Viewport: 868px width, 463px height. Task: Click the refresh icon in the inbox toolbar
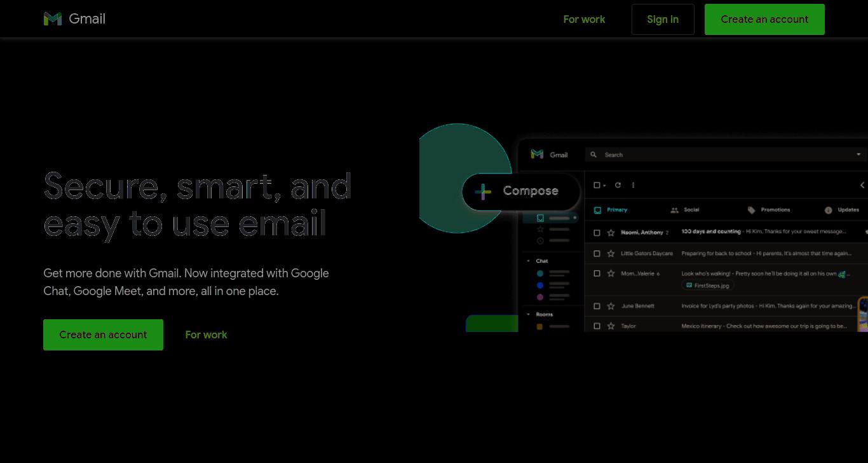click(618, 185)
